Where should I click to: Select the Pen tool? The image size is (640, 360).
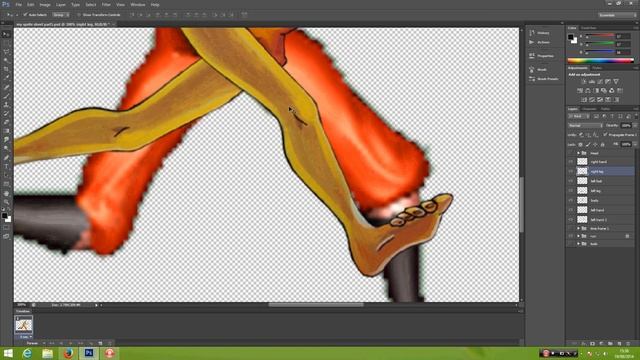click(x=6, y=158)
